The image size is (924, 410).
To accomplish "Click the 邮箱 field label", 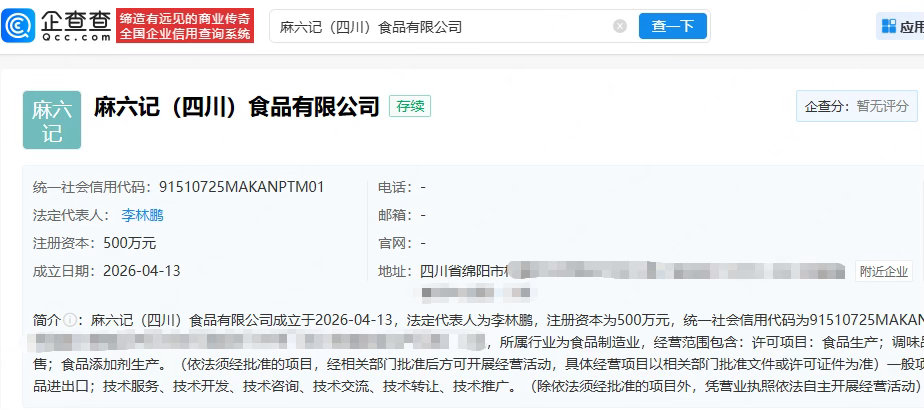I will point(395,216).
